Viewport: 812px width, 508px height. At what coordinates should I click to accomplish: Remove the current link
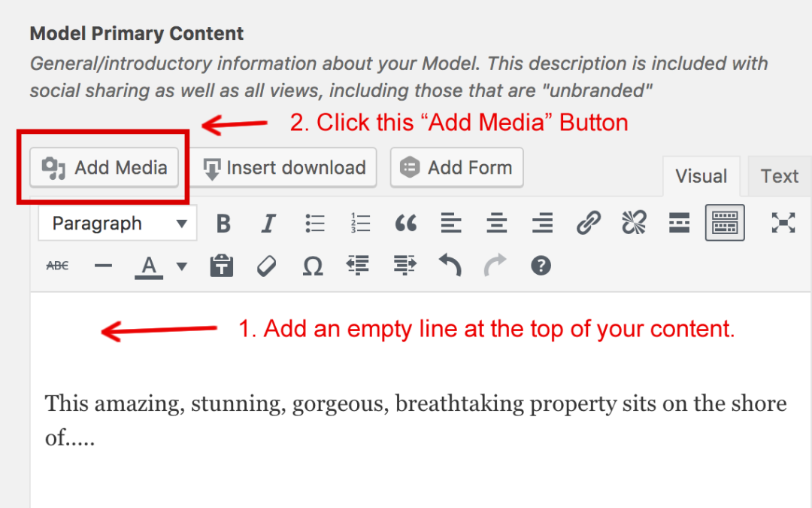point(633,223)
